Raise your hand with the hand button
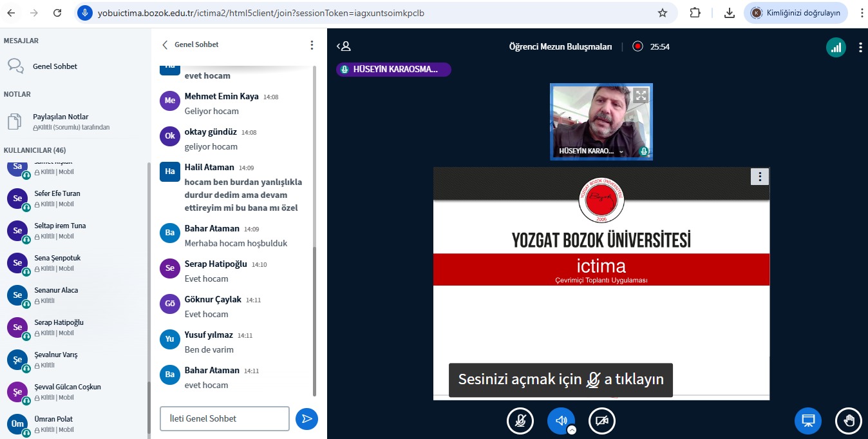Viewport: 868px width, 439px height. click(849, 421)
